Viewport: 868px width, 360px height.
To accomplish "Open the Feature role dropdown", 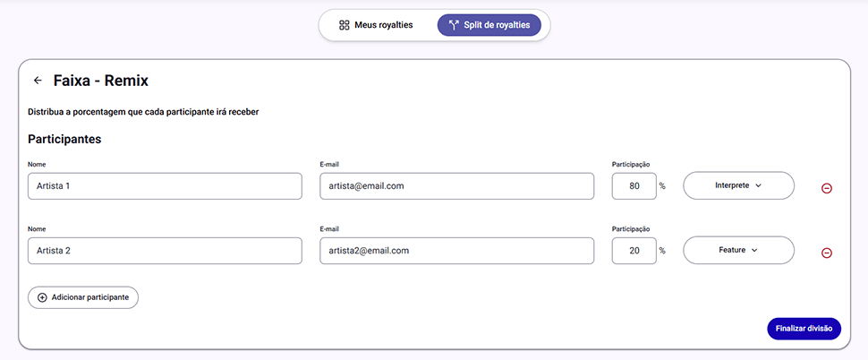I will 738,251.
